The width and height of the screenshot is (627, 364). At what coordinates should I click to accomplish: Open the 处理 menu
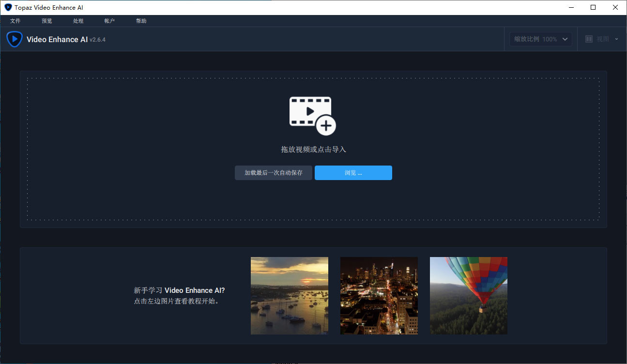pos(78,21)
